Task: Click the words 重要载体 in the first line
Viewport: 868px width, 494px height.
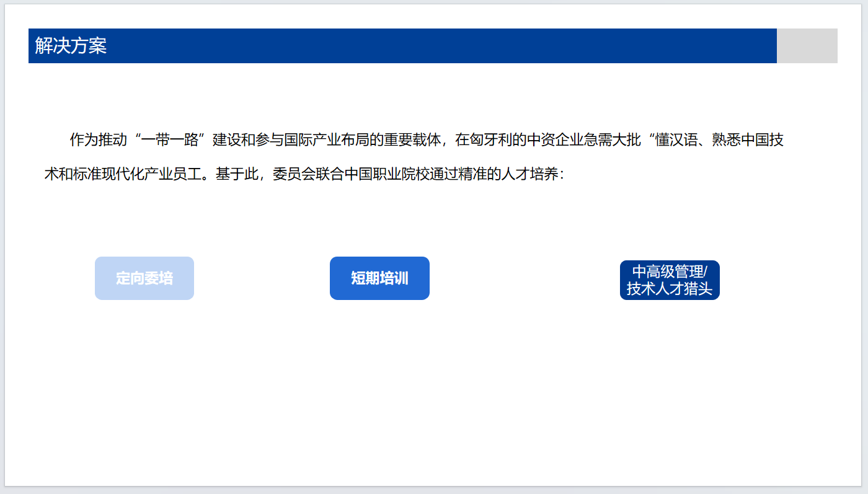Action: [x=412, y=140]
